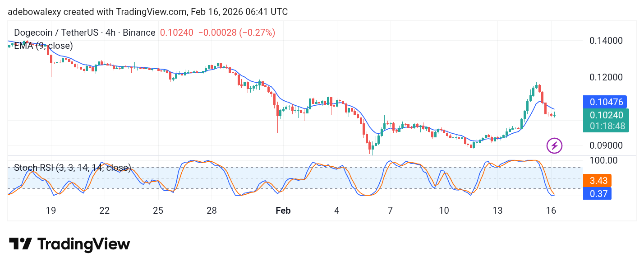This screenshot has width=644, height=267.
Task: Click the 0.09000 price axis label
Action: [606, 146]
